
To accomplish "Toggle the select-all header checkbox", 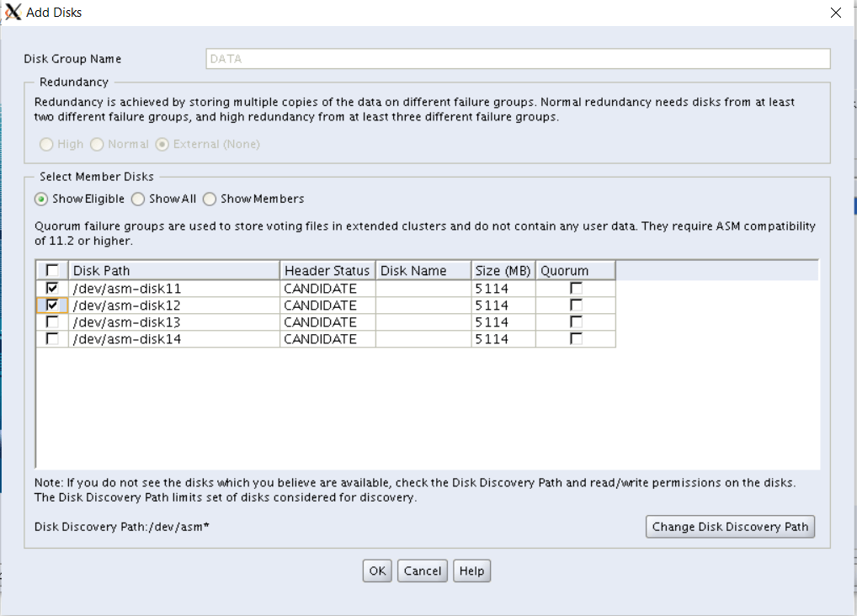I will point(52,270).
